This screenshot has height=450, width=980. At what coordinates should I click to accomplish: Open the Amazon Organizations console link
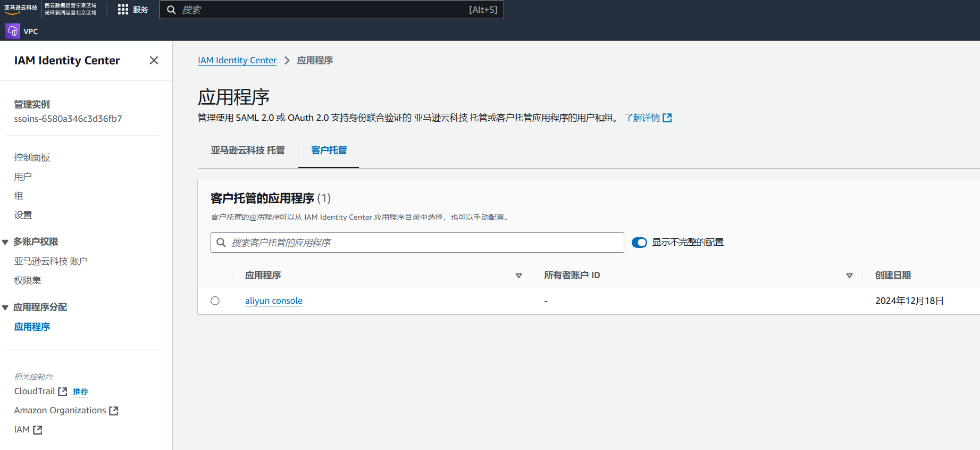pyautogui.click(x=60, y=411)
